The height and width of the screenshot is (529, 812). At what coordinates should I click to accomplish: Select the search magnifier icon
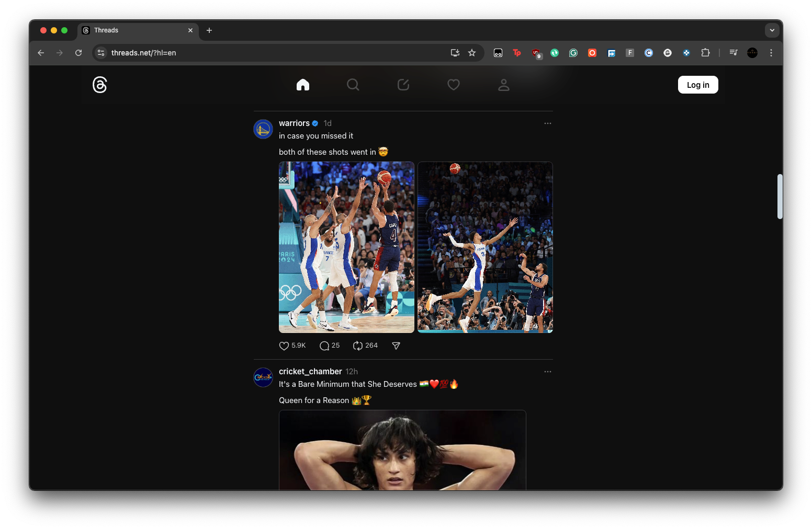click(353, 85)
